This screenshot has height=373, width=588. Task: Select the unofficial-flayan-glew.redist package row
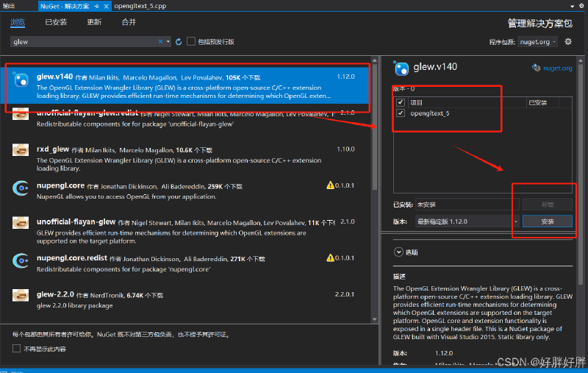(187, 118)
